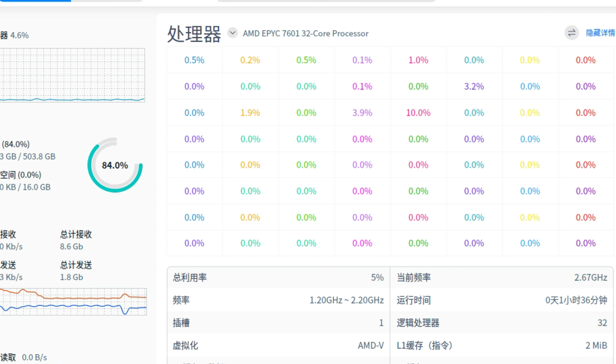Viewport: 616px width, 364px height.
Task: Select the 总利用率 row showing 5%
Action: 276,278
